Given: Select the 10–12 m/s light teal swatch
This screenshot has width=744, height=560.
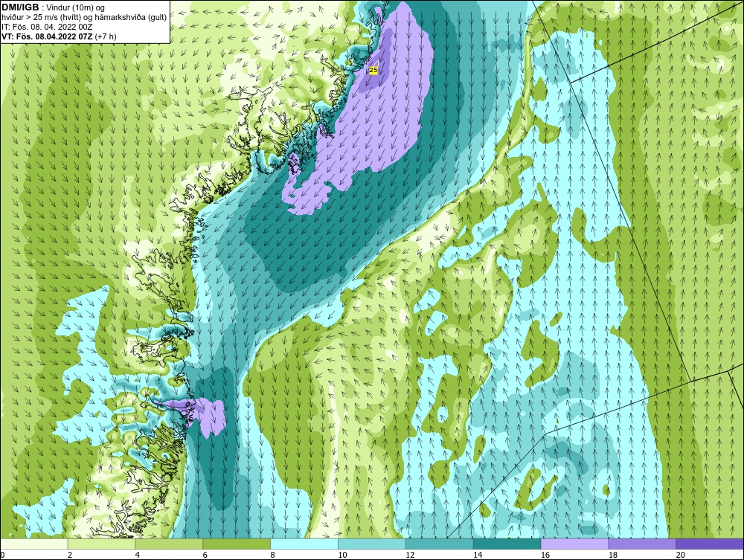Looking at the screenshot, I should point(372,544).
